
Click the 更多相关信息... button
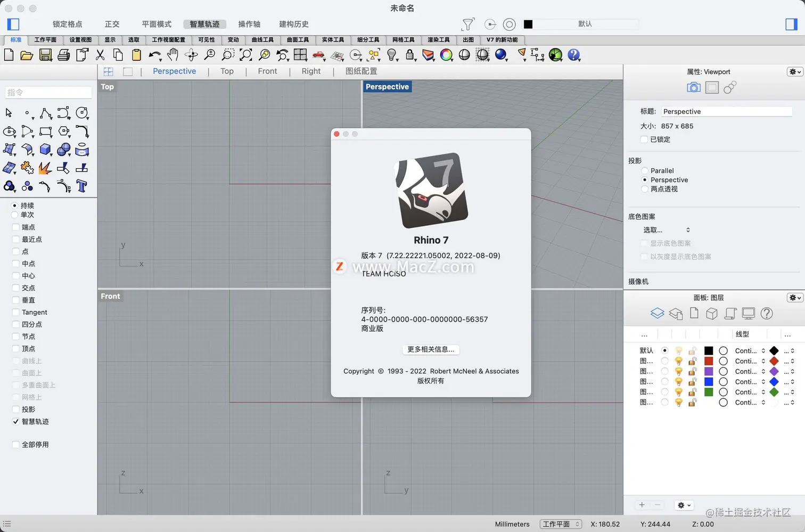[431, 349]
